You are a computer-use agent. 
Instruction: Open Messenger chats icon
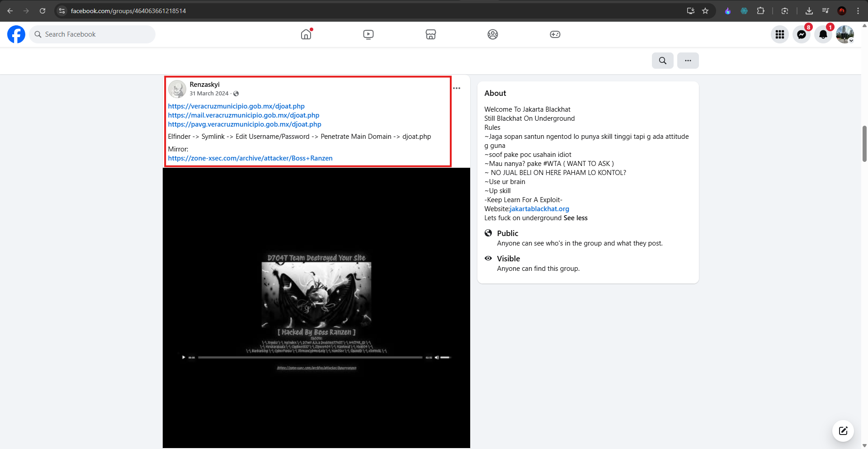(x=802, y=34)
